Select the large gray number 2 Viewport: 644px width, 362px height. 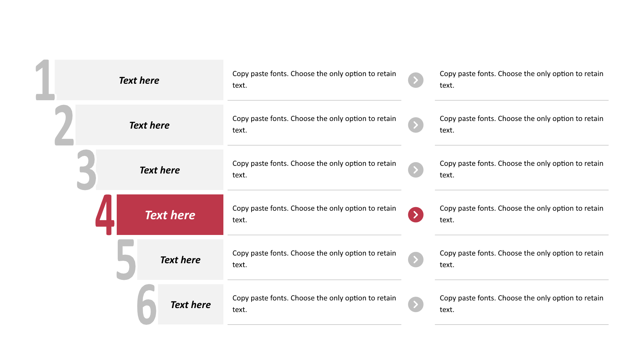pyautogui.click(x=64, y=125)
